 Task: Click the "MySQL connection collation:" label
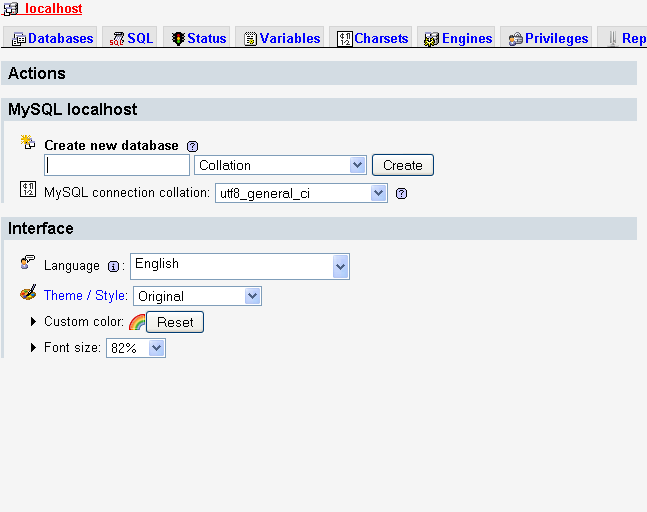[127, 192]
